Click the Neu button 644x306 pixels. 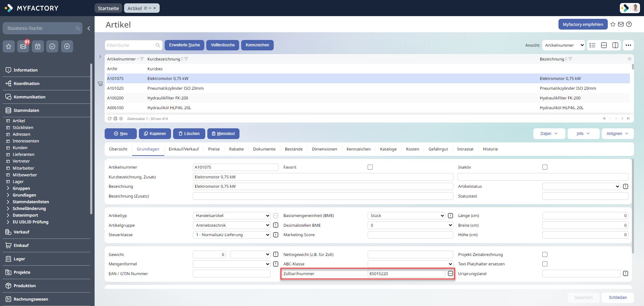click(121, 134)
